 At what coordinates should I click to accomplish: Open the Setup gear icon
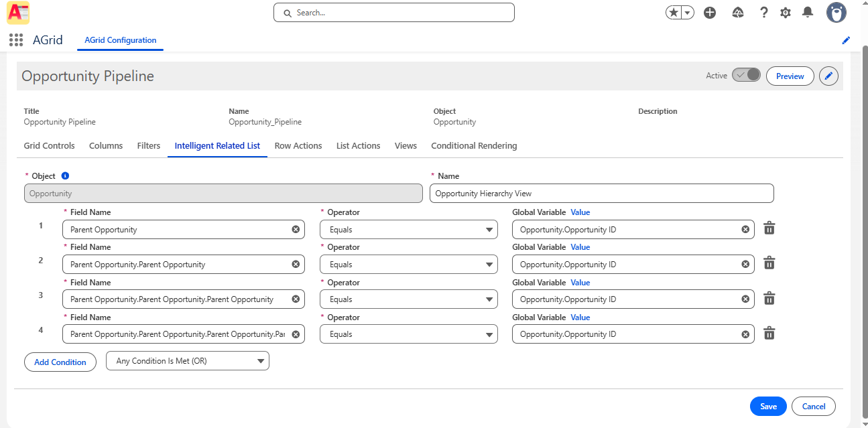click(x=786, y=13)
